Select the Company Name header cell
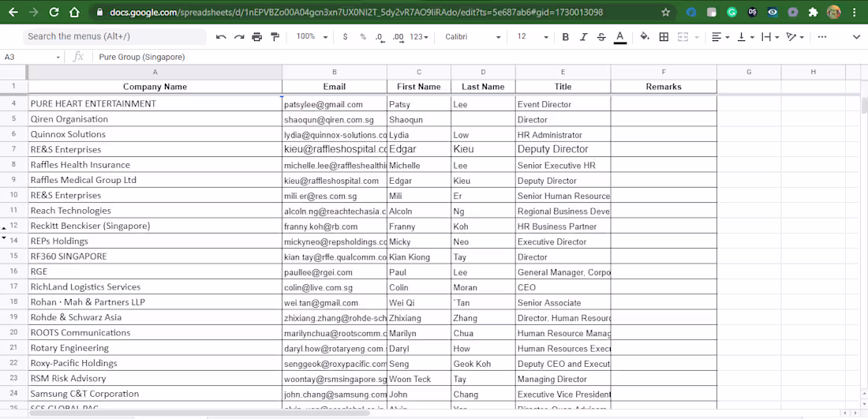 pos(155,87)
